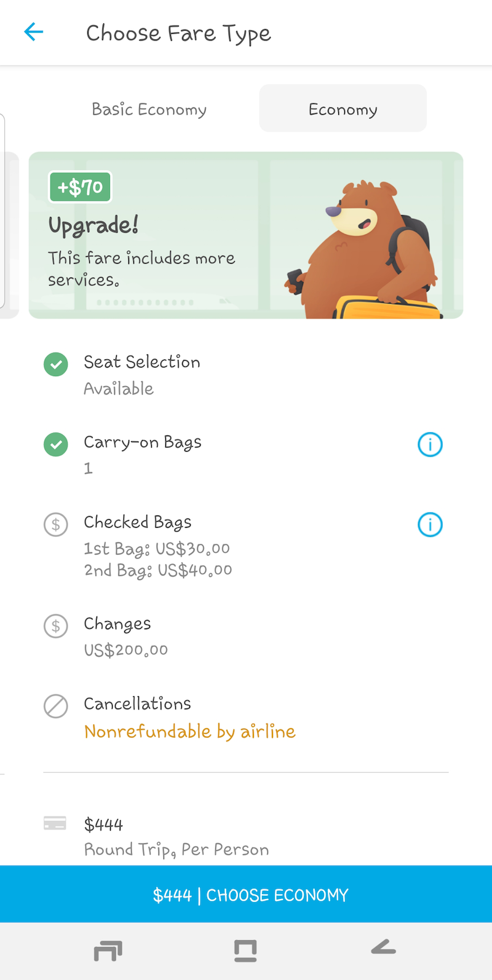Tap the +$70 upgrade badge
The width and height of the screenshot is (492, 980).
[80, 187]
